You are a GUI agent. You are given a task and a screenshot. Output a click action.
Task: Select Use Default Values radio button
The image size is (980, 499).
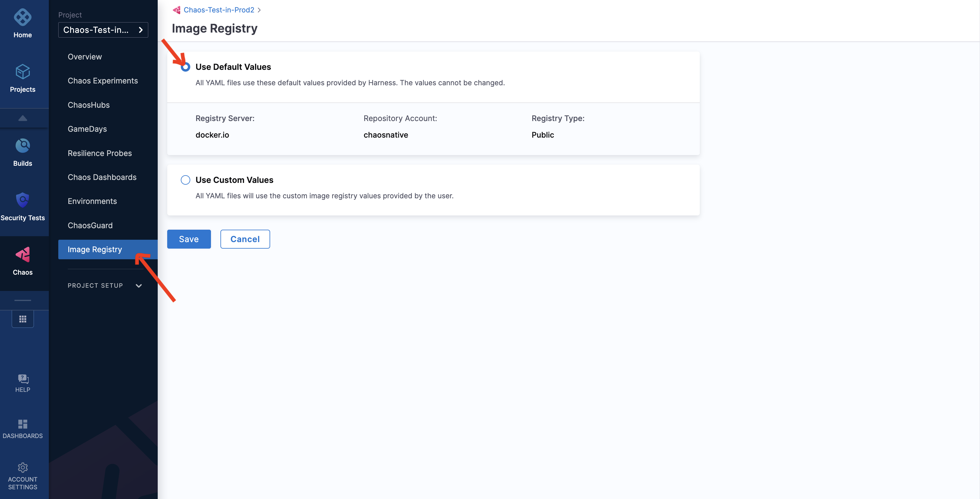tap(185, 66)
